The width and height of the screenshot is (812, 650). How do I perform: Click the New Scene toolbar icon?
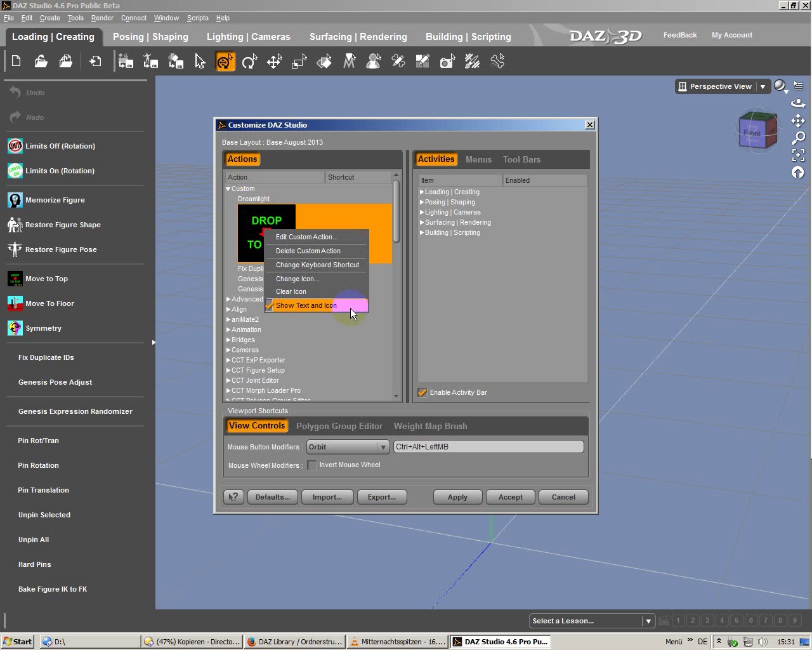tap(16, 62)
